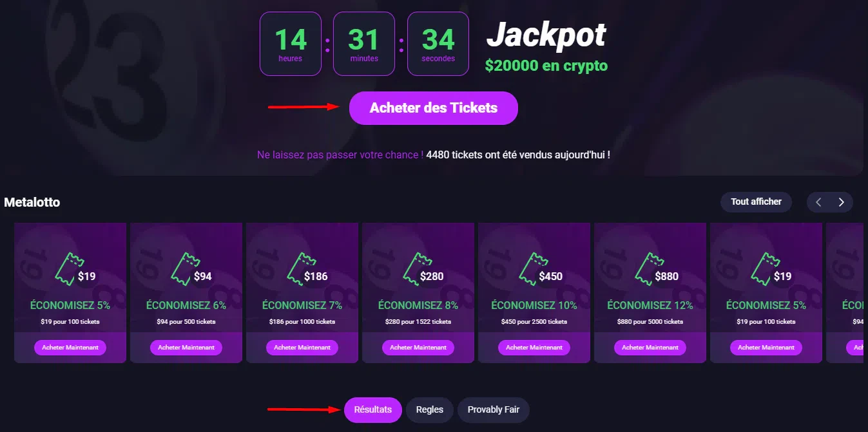
Task: Buy now the 500 tickets $94 package
Action: pyautogui.click(x=186, y=348)
